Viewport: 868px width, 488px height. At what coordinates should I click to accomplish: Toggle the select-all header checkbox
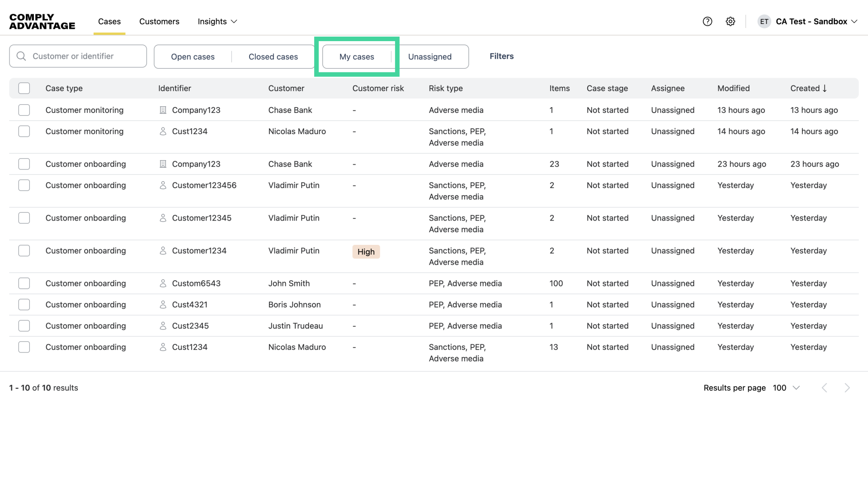click(x=24, y=88)
